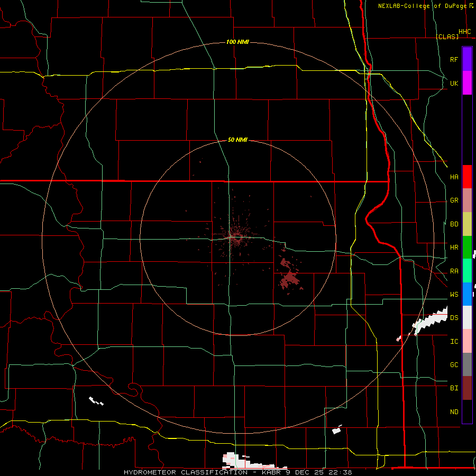Click the blue WS legend swatch

[x=467, y=294]
